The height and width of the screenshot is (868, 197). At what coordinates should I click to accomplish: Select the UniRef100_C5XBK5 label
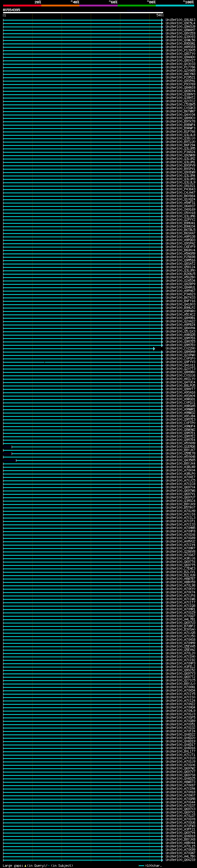coord(180,104)
